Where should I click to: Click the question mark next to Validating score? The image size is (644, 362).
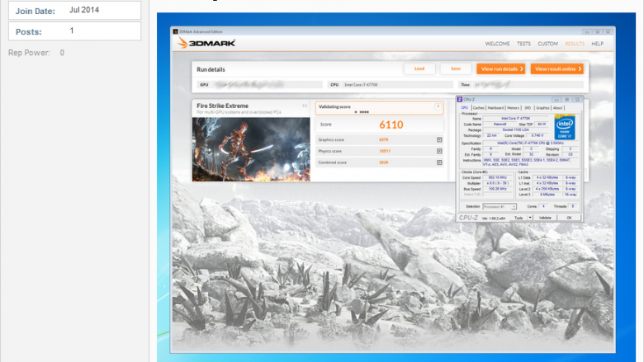click(438, 107)
